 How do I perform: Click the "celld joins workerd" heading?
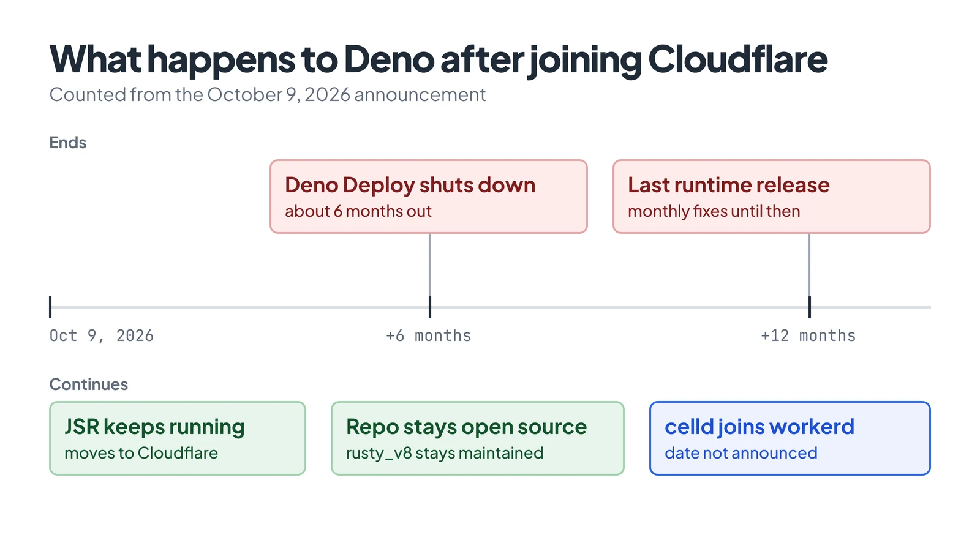tap(759, 427)
